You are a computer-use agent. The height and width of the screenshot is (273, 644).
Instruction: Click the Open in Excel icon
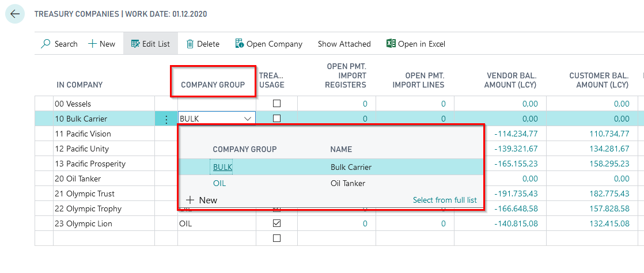click(391, 44)
